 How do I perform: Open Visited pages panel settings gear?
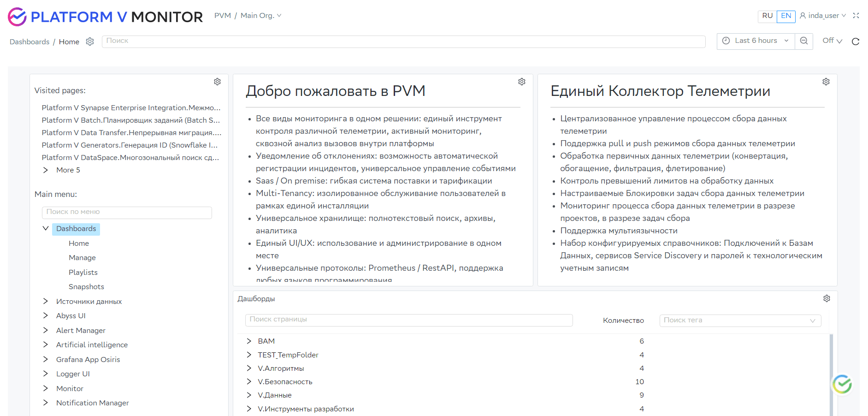coord(217,82)
